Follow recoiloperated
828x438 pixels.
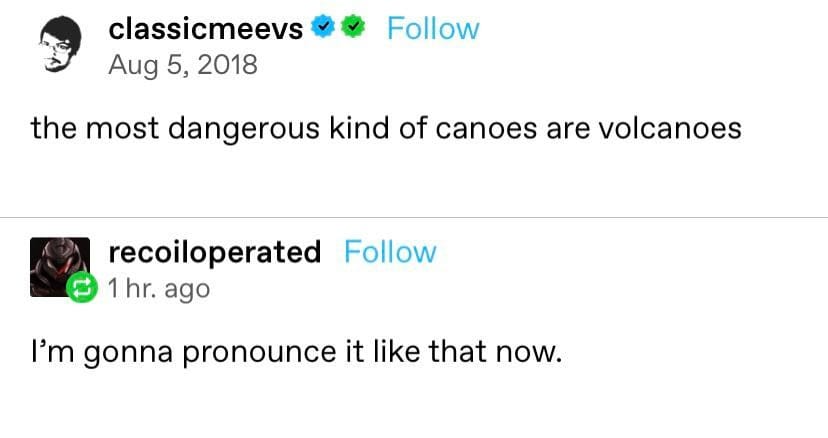tap(390, 252)
